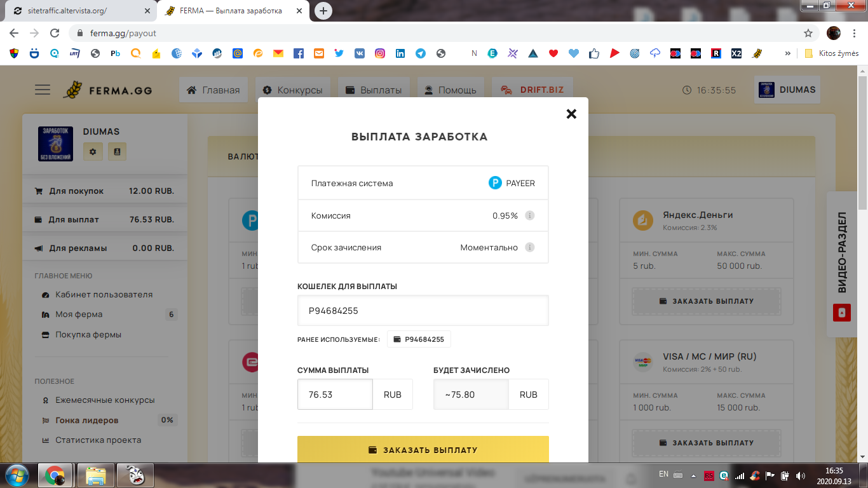Open the Конкурсы navigation tab
Viewport: 868px width, 488px height.
point(293,90)
